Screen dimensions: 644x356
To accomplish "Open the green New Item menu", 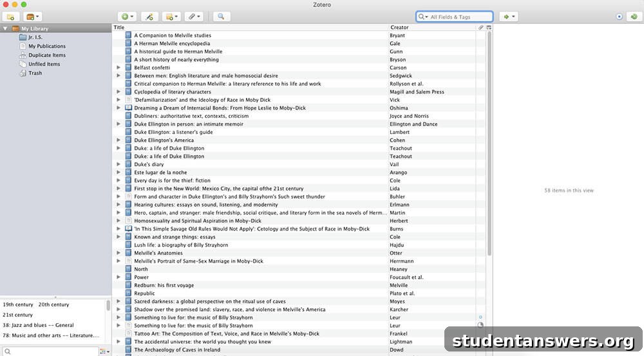I will pyautogui.click(x=127, y=17).
